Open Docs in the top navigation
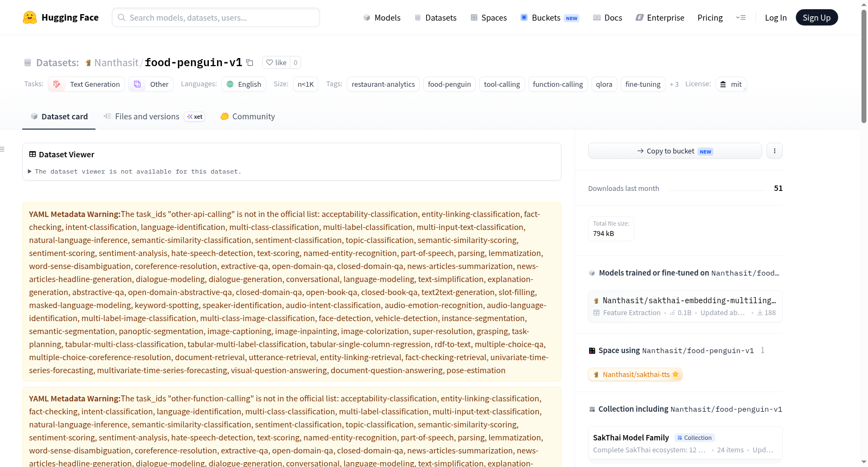Viewport: 868px width, 467px height. (608, 17)
